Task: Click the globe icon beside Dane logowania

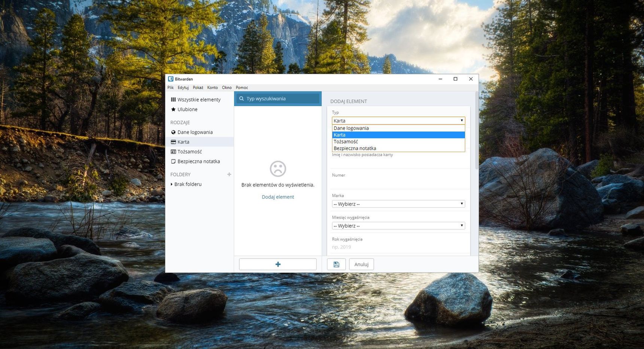Action: tap(173, 132)
